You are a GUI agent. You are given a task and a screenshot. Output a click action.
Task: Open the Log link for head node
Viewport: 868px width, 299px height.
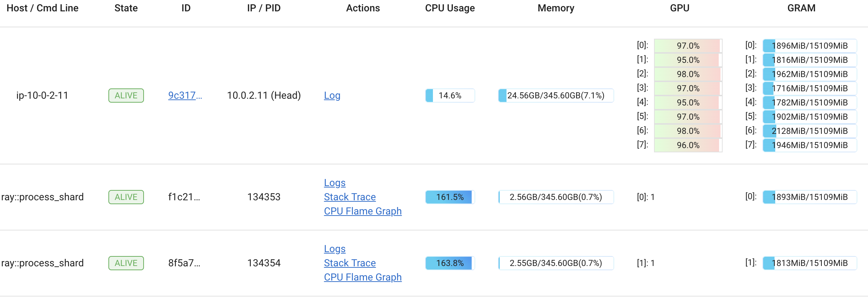pos(332,96)
